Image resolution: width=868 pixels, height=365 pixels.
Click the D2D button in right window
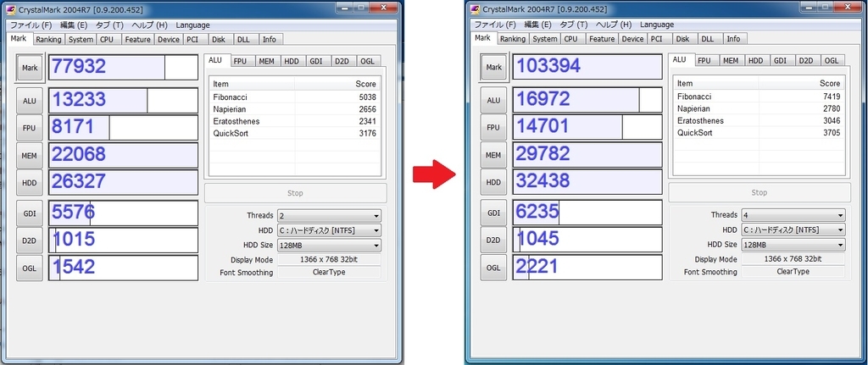click(493, 240)
